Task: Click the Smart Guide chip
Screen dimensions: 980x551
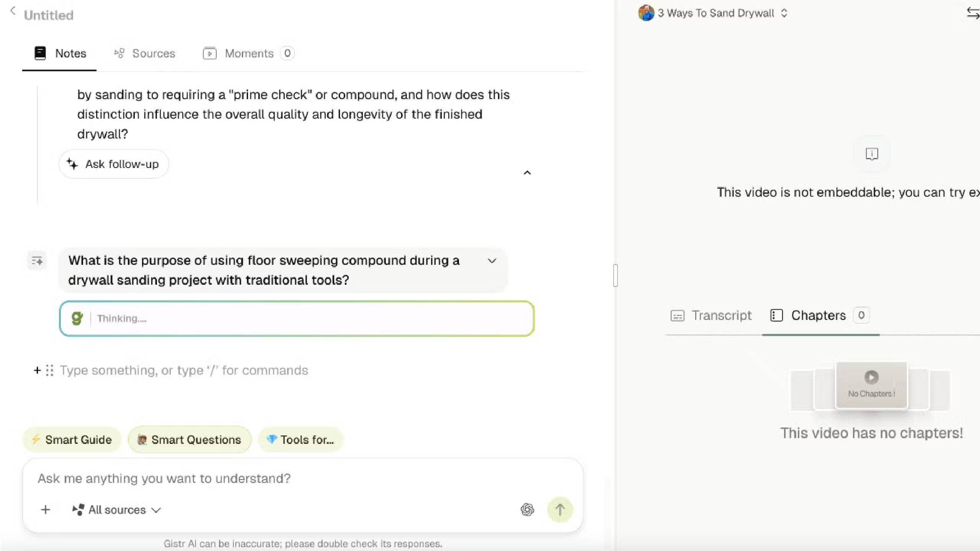Action: click(x=72, y=440)
